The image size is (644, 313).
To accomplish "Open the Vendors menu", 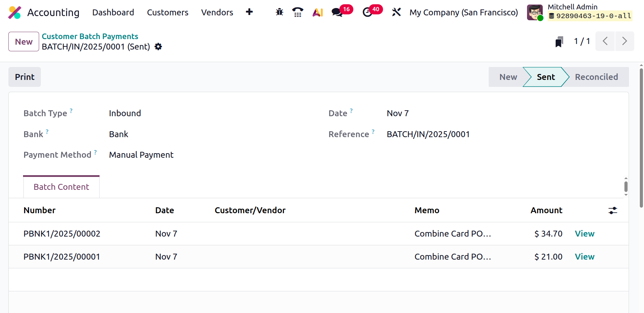I will (217, 13).
